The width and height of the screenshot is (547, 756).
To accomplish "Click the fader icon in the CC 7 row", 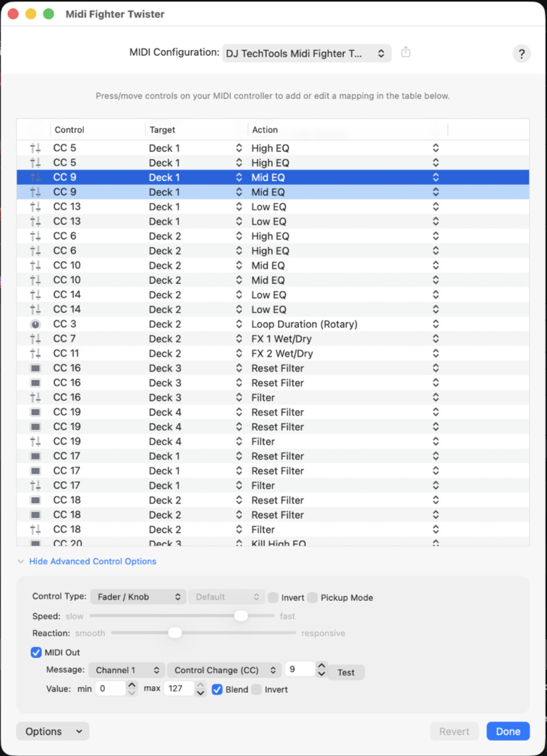I will (x=35, y=339).
